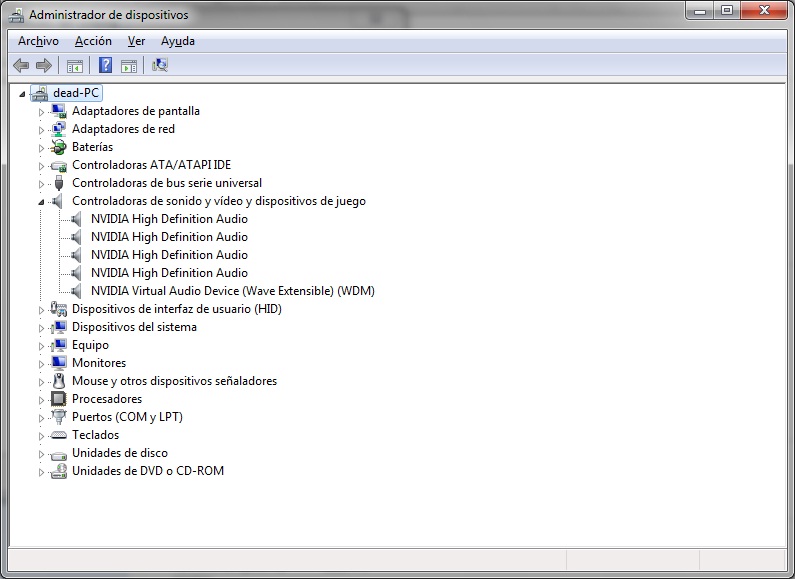Select the Unidades de disco label
Image resolution: width=795 pixels, height=579 pixels.
(120, 453)
